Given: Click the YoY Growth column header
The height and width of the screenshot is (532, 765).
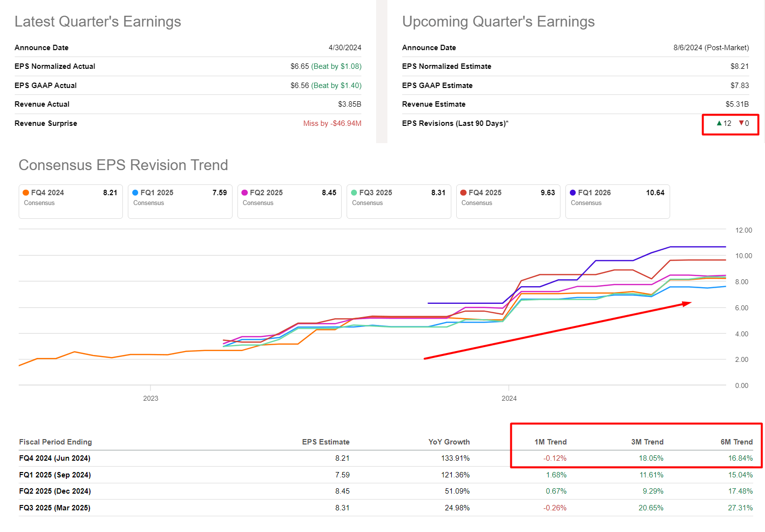Looking at the screenshot, I should click(x=449, y=442).
